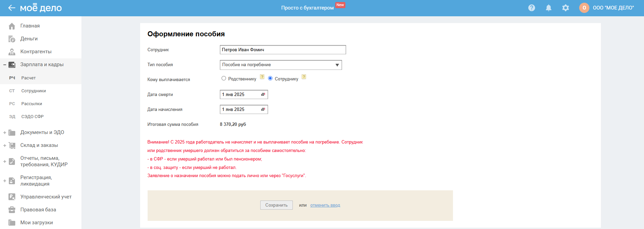
Task: Click the Регистрация, ликвидация icon
Action: (12, 181)
